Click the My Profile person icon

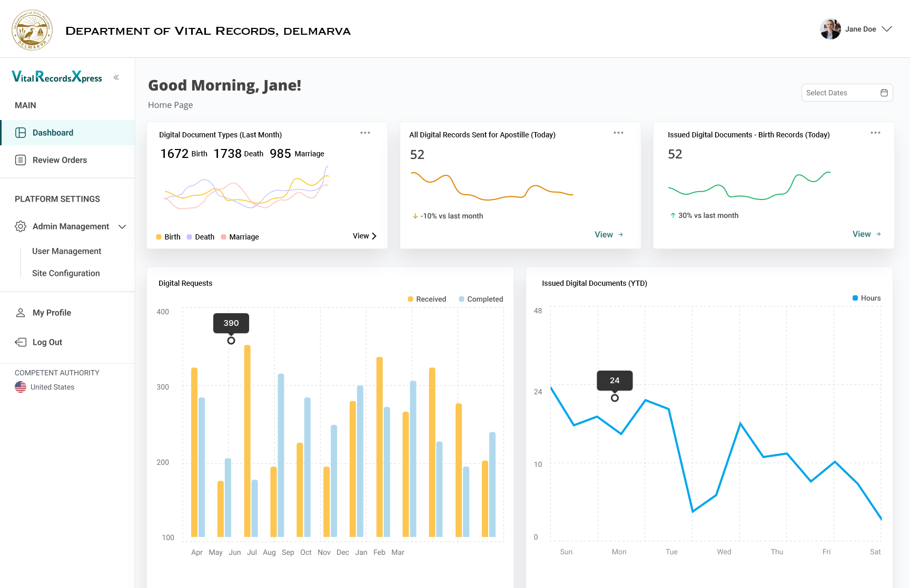coord(20,312)
